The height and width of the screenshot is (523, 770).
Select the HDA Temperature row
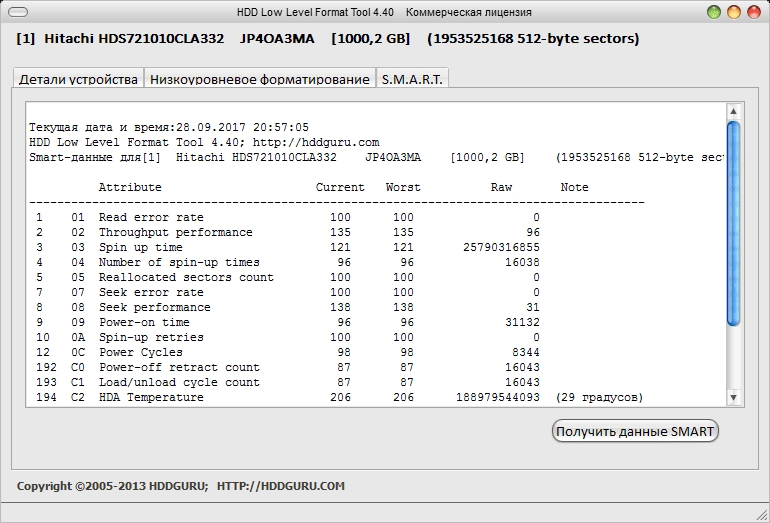click(339, 397)
